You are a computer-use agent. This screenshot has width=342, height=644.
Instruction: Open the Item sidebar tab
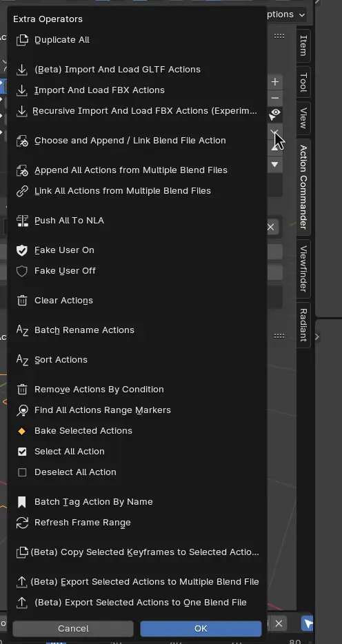click(x=303, y=46)
